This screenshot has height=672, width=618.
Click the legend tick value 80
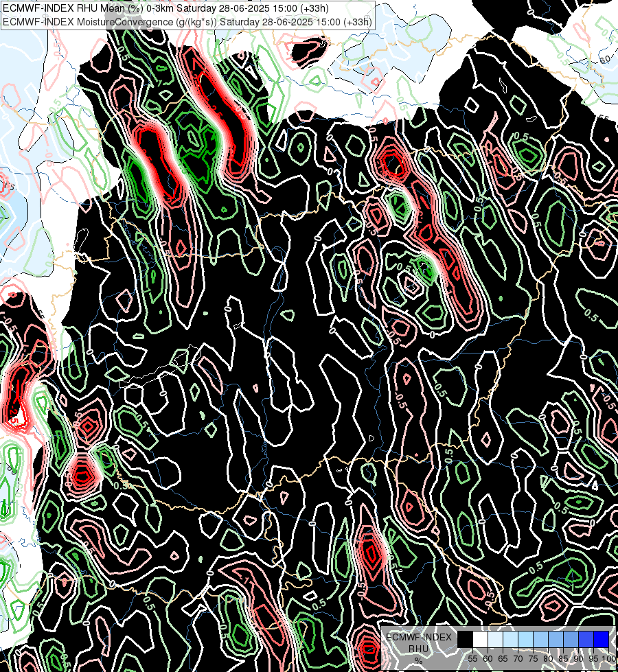548,659
